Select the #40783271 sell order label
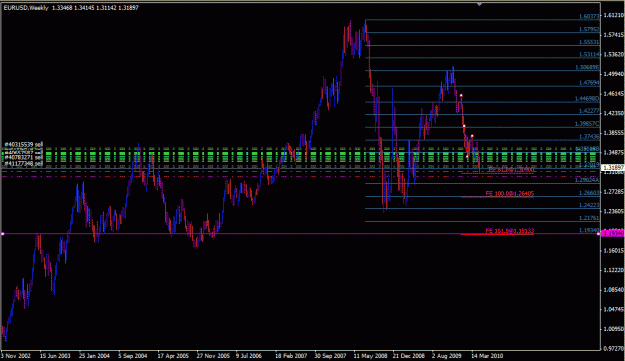 pyautogui.click(x=24, y=158)
